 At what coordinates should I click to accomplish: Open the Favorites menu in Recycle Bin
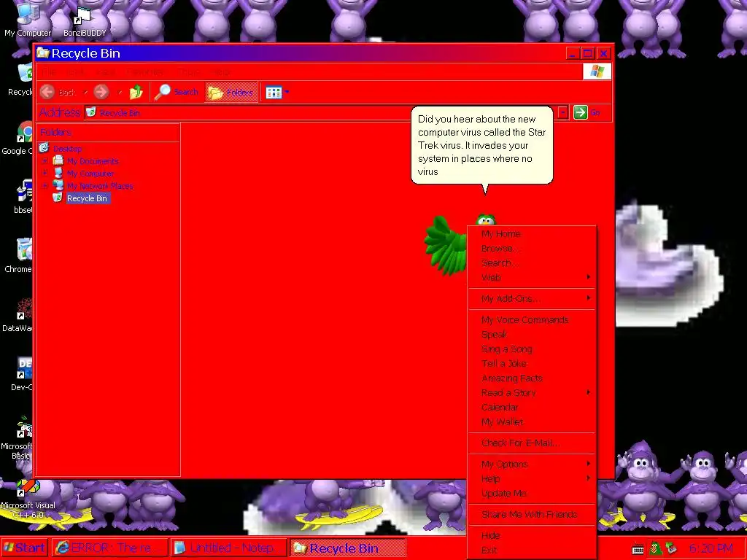146,72
